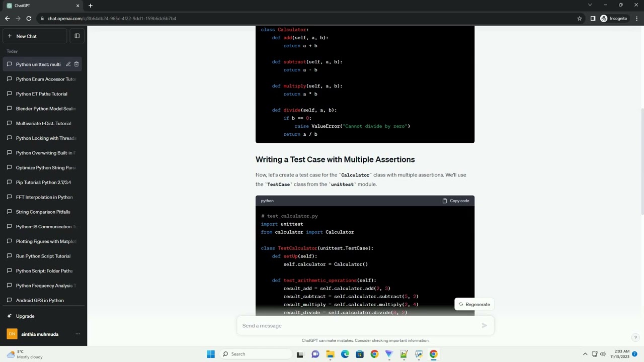This screenshot has height=362, width=644.
Task: Select the ChatGPT browser tab
Action: point(43,6)
